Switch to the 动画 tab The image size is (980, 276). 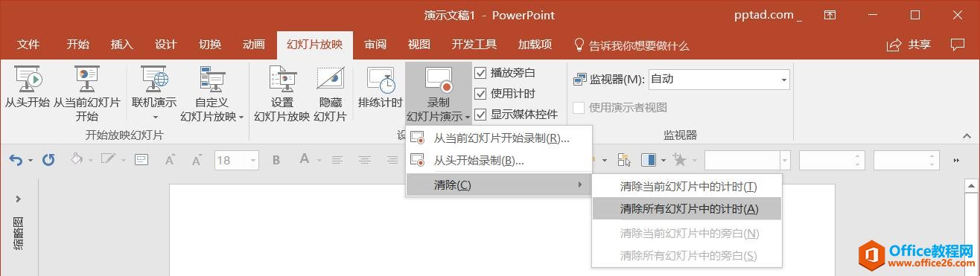tap(253, 45)
